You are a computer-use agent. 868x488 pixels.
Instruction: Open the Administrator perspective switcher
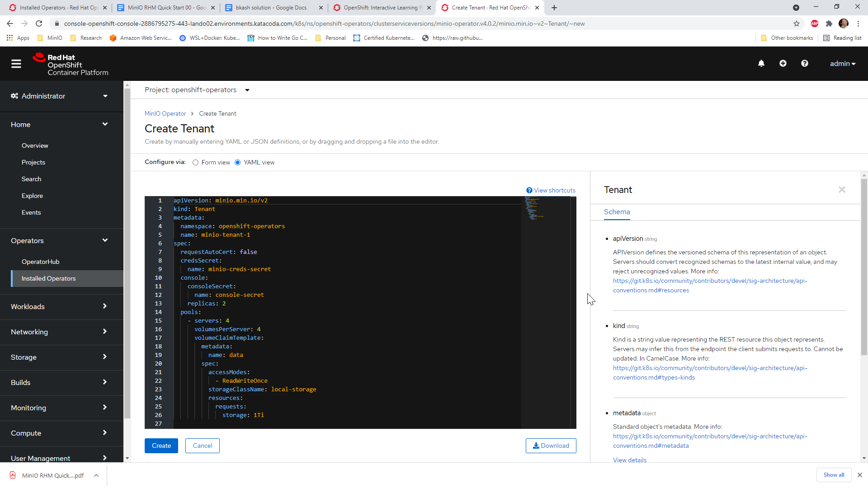(x=59, y=96)
